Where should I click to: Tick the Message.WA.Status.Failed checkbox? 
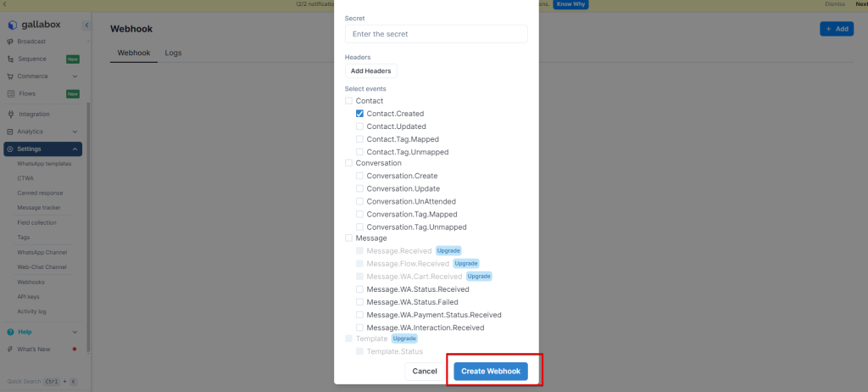pos(360,302)
